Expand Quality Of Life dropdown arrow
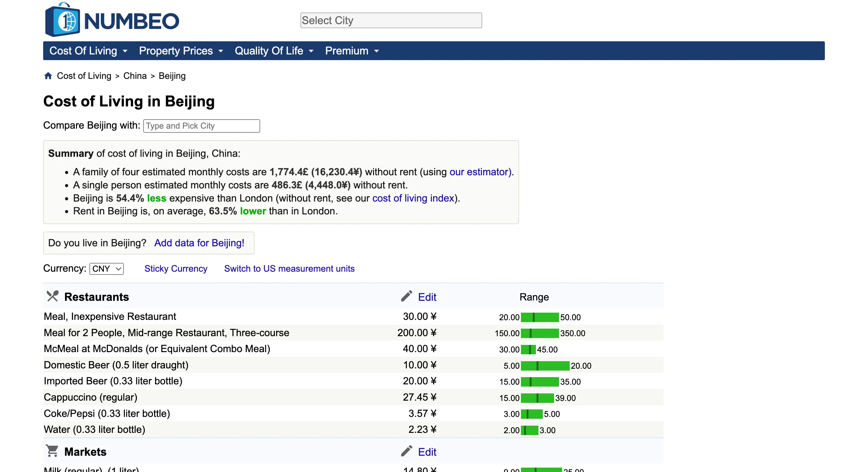This screenshot has height=472, width=868. 311,51
